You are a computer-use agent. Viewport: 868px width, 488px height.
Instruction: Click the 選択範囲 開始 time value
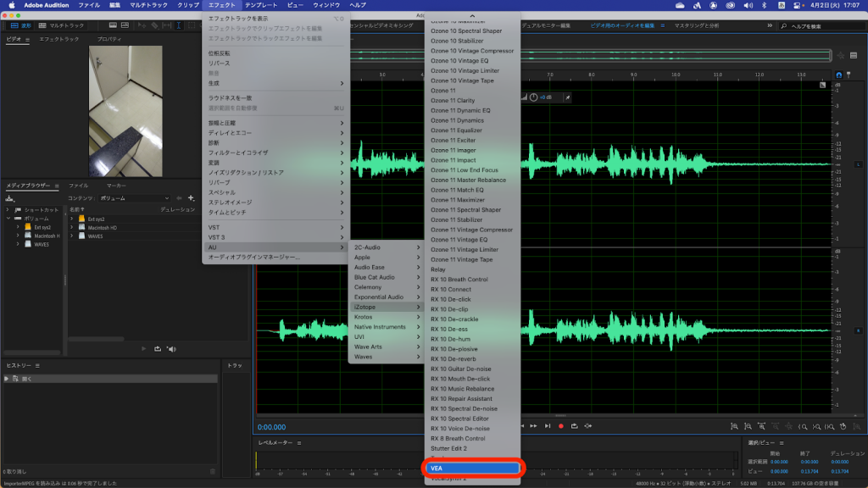pyautogui.click(x=780, y=462)
